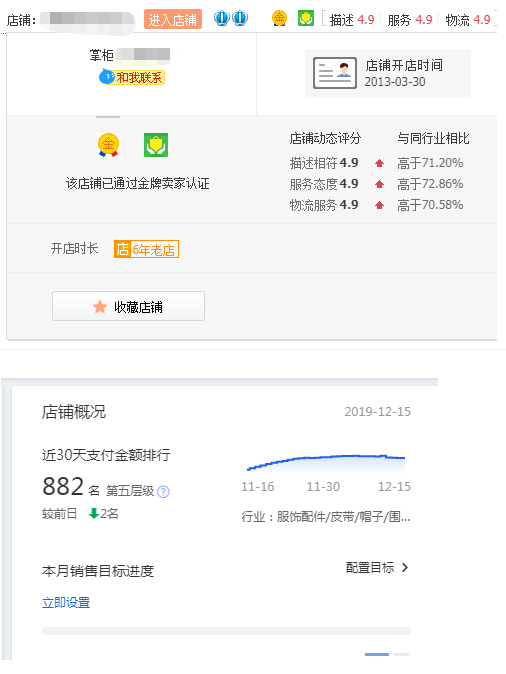Click the gold medal badge in header
506x674 pixels.
tap(279, 18)
